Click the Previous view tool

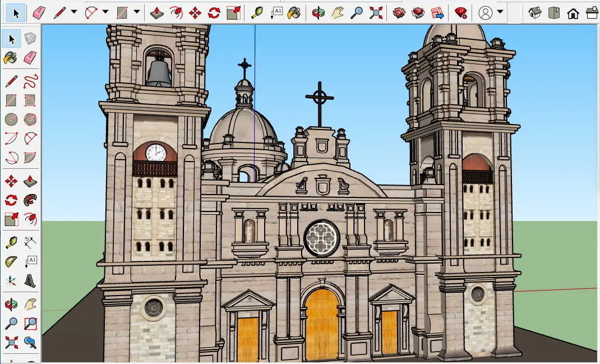30,342
